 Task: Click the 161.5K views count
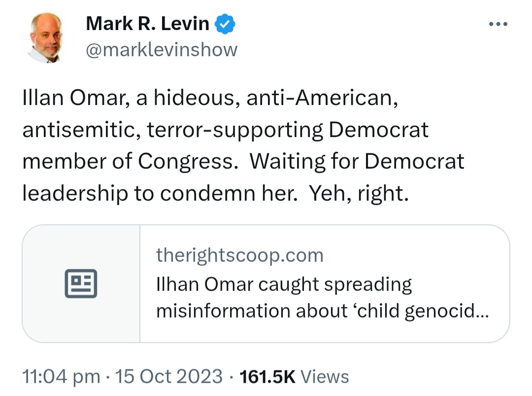coord(267,377)
